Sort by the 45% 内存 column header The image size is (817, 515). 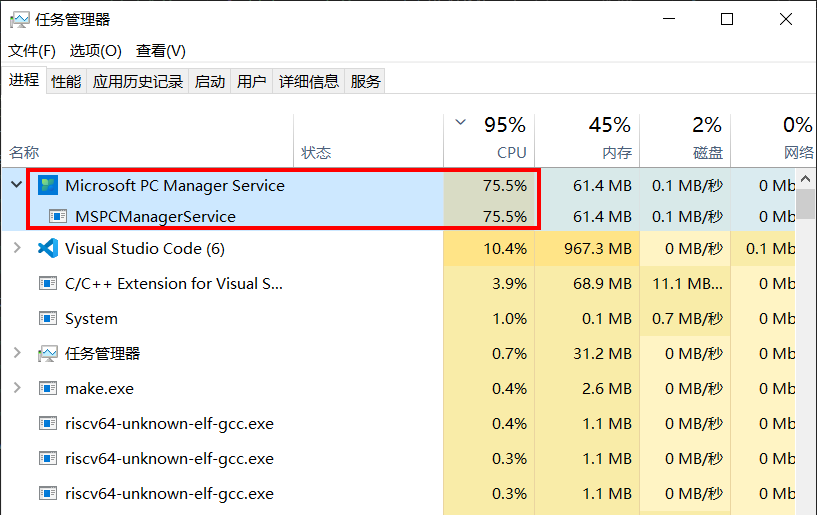coord(587,140)
